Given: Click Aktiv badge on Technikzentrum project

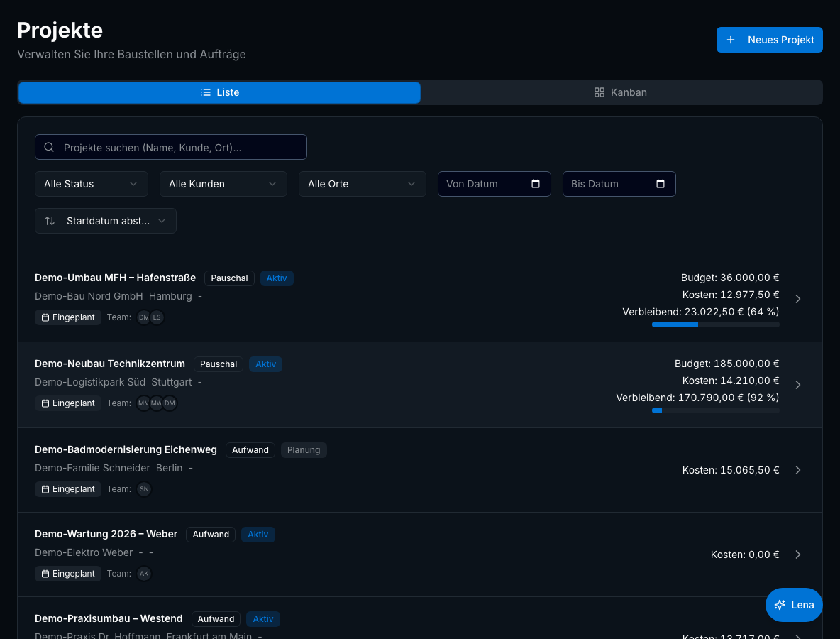Looking at the screenshot, I should [266, 364].
